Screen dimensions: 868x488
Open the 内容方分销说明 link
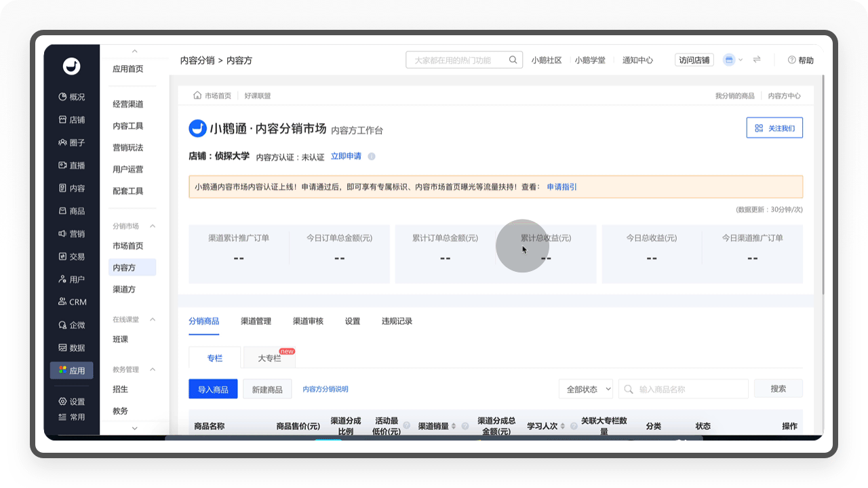click(x=325, y=389)
